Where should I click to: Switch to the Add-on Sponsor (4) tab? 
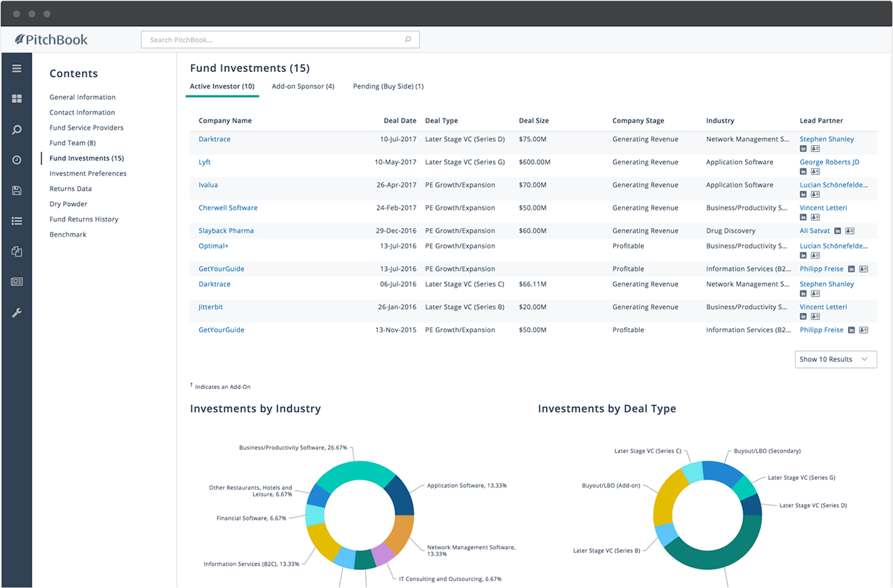[x=303, y=86]
